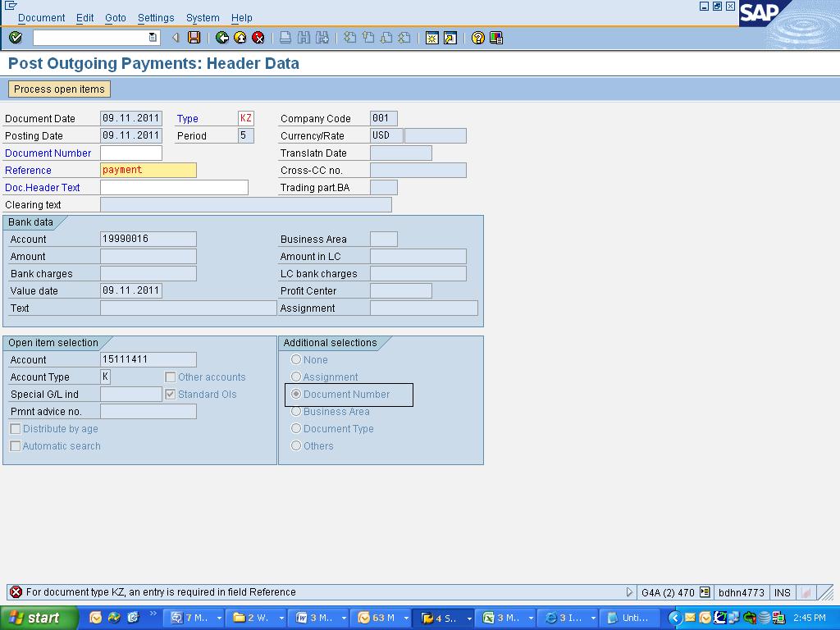Click the Save icon in the toolbar

pyautogui.click(x=194, y=38)
